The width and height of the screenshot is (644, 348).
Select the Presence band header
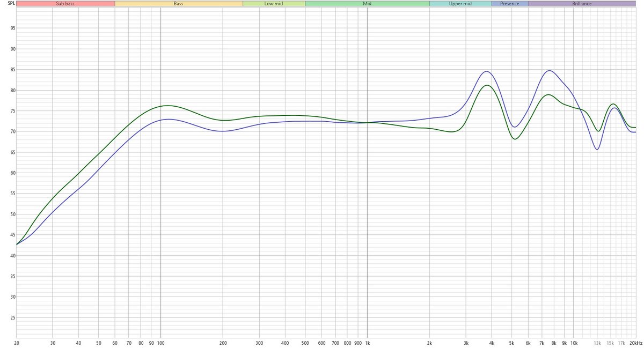coord(509,4)
